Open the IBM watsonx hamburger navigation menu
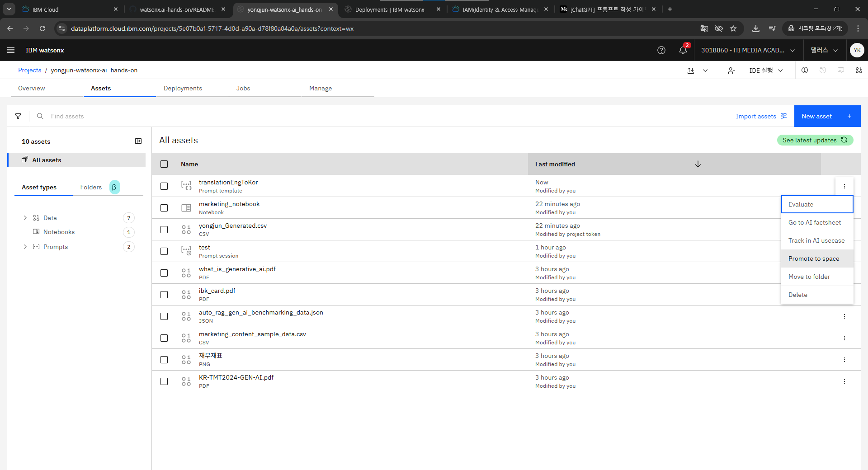Image resolution: width=868 pixels, height=470 pixels. [11, 50]
